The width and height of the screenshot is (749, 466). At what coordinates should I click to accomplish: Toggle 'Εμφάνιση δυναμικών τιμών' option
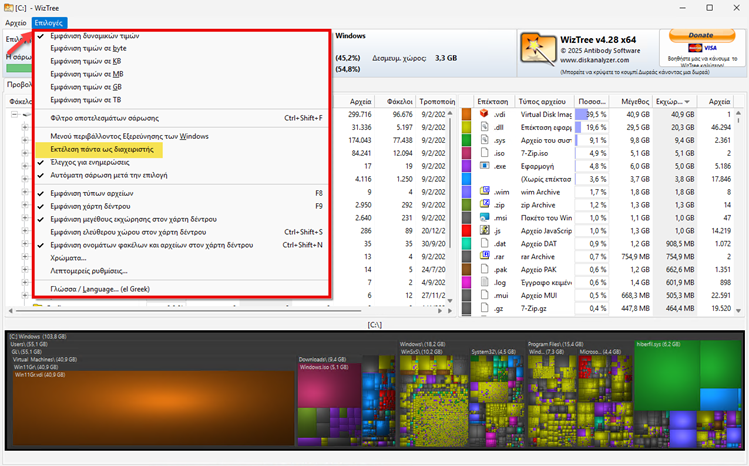point(89,35)
